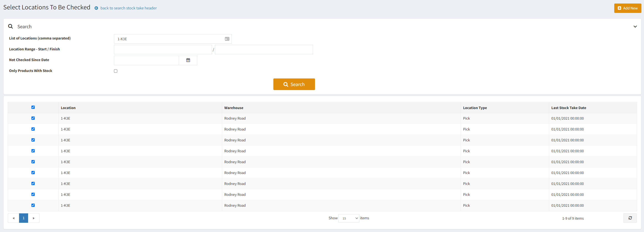Click inside the Location Range start field
The image size is (644, 232).
(x=163, y=49)
